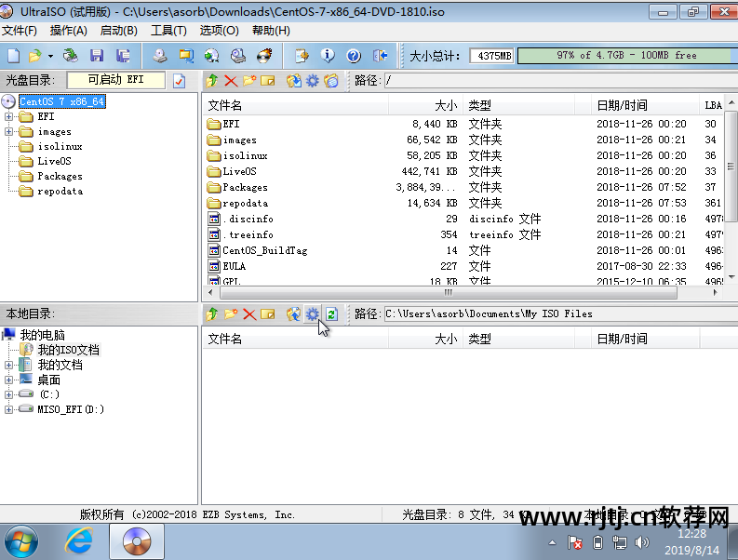This screenshot has width=738, height=560.
Task: Expand the images folder in the image tree
Action: point(9,131)
